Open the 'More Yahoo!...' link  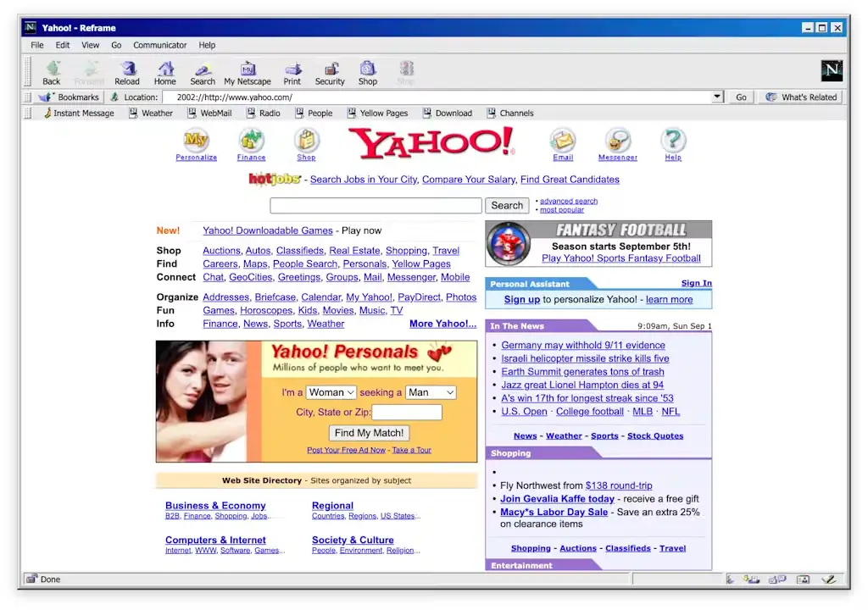tap(442, 324)
